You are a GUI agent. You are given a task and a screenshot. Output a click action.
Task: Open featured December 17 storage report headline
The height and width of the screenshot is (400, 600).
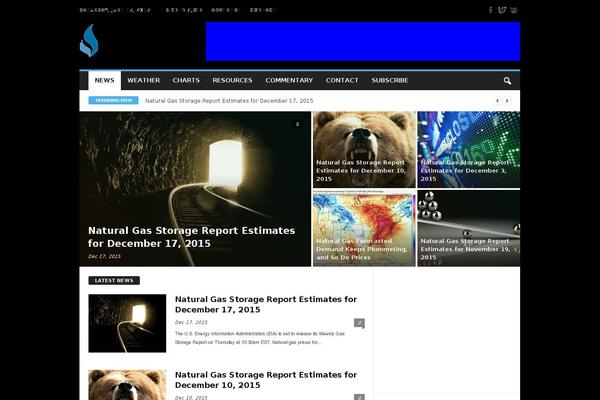click(x=191, y=237)
